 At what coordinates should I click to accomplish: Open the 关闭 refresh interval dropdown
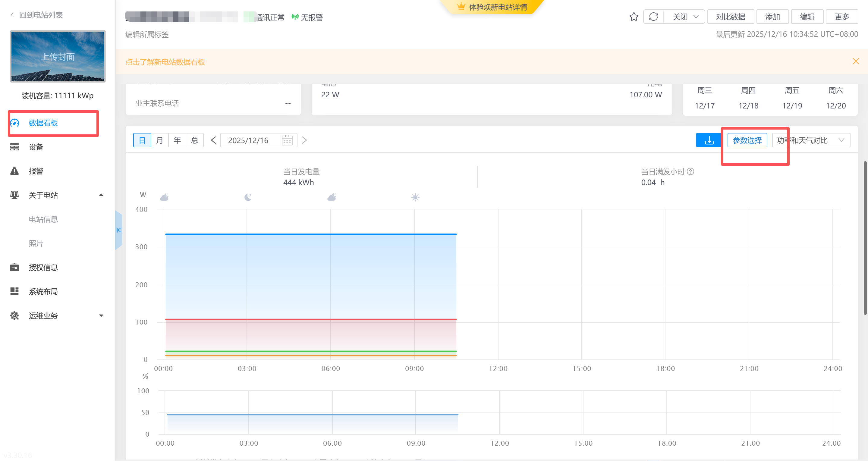click(x=684, y=17)
